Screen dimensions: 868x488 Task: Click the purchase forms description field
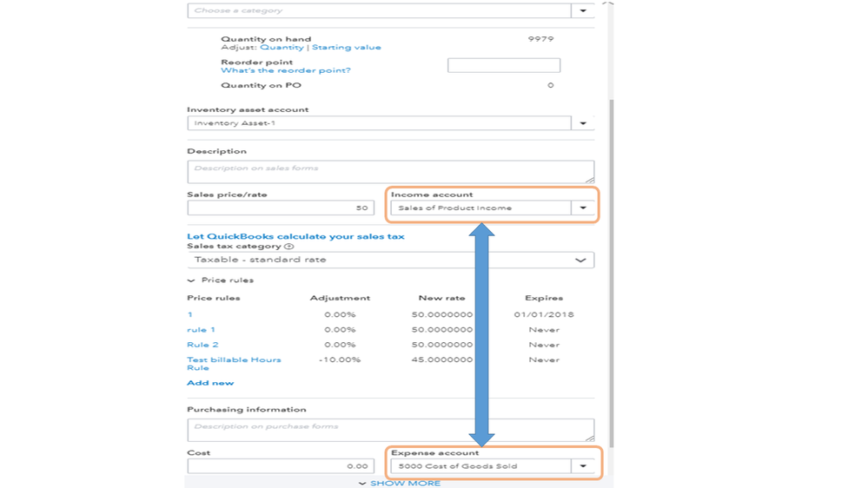click(390, 429)
